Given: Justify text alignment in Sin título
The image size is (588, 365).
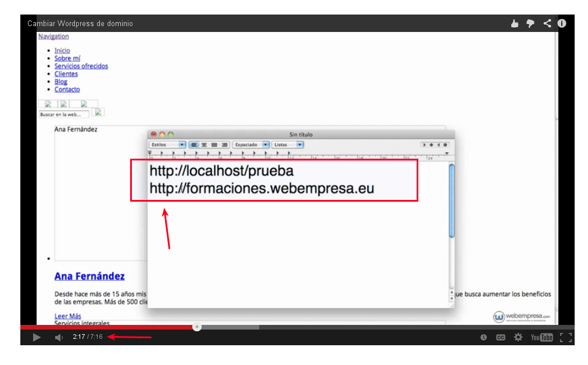Looking at the screenshot, I should pyautogui.click(x=214, y=144).
